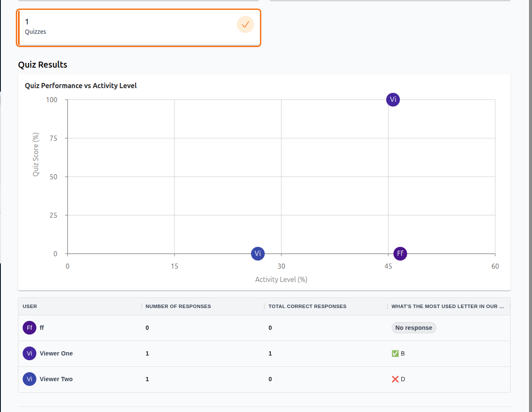Click the 50 mark on the Quiz Score axis
532x412 pixels.
tap(52, 176)
